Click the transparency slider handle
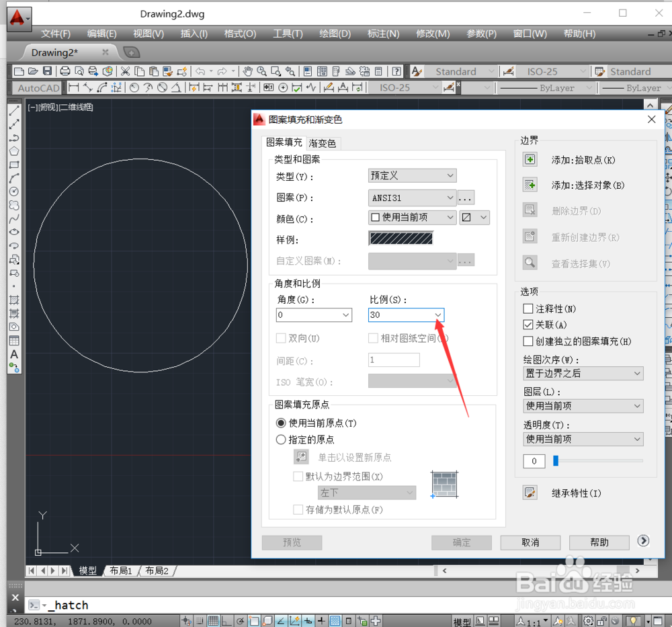This screenshot has width=672, height=627. coord(556,461)
